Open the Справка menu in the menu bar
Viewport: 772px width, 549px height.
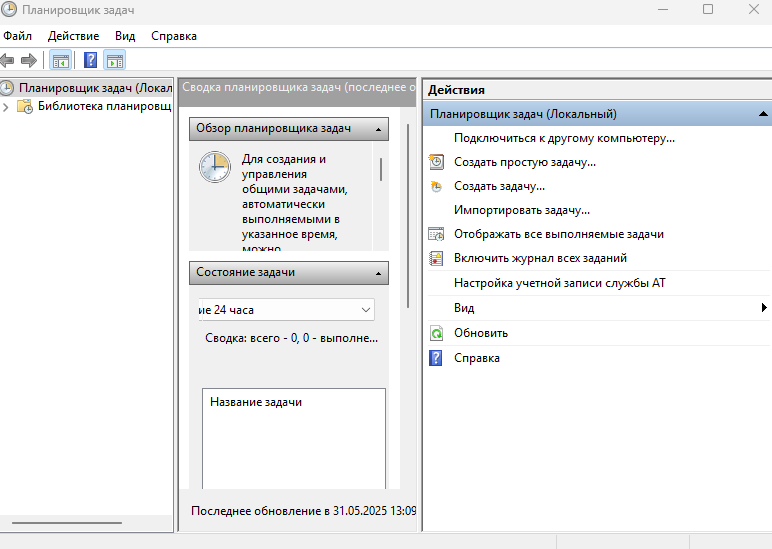click(174, 36)
